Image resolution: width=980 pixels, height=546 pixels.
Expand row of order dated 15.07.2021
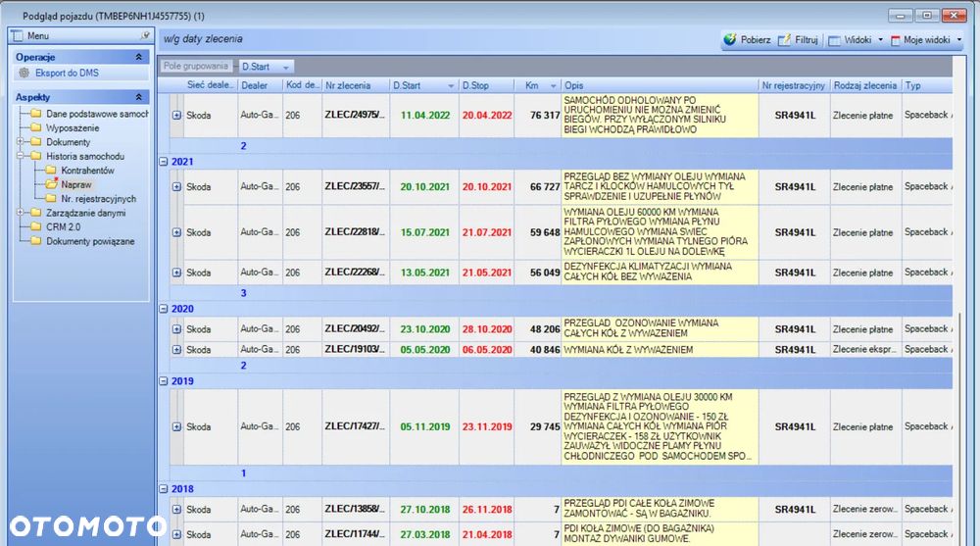tap(176, 232)
